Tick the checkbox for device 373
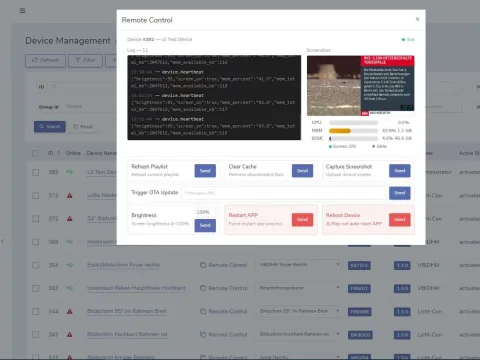The image size is (480, 360). pyautogui.click(x=35, y=196)
